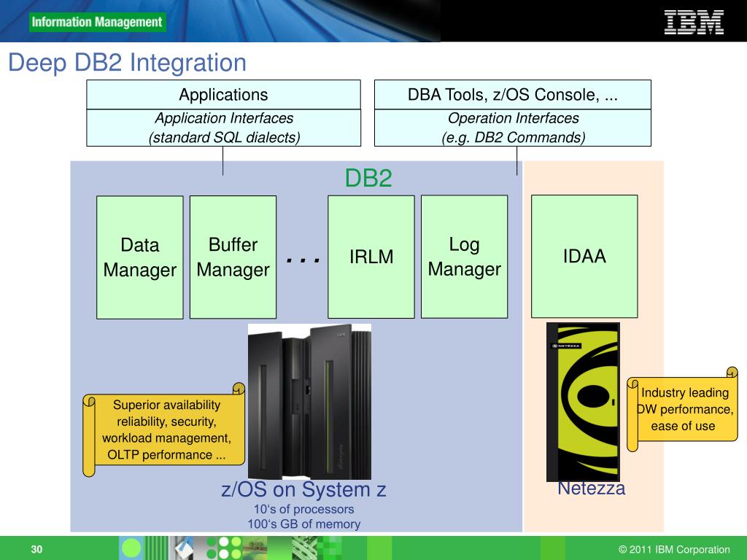Select the IDAA box
Image resolution: width=747 pixels, height=560 pixels.
(x=584, y=256)
